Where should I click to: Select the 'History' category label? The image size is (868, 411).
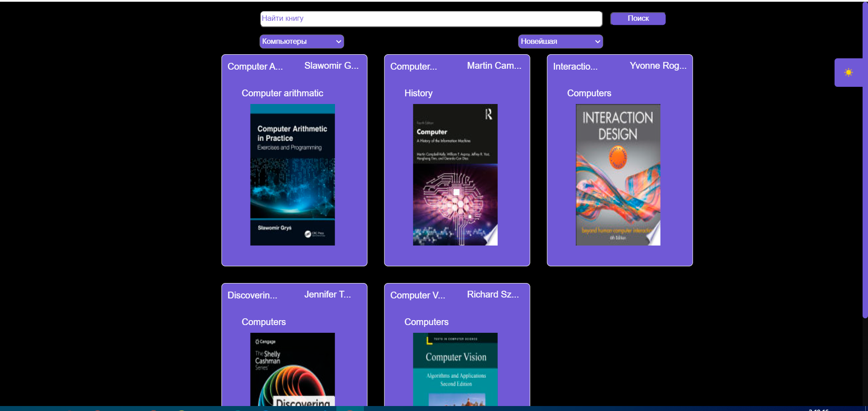click(419, 93)
